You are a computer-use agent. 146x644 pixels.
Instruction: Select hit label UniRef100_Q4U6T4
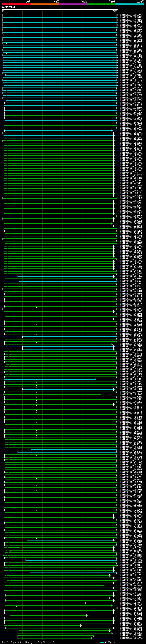(x=131, y=615)
